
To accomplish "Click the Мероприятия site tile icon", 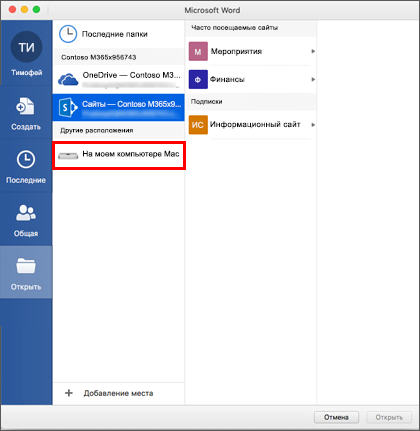I will pyautogui.click(x=198, y=51).
